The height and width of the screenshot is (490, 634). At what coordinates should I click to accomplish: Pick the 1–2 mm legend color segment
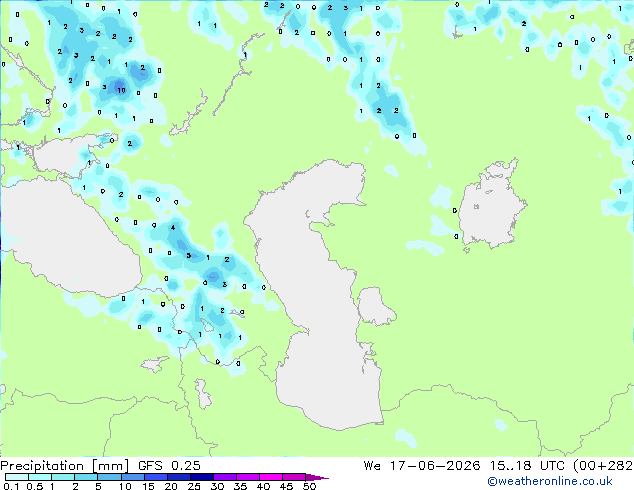coord(63,477)
